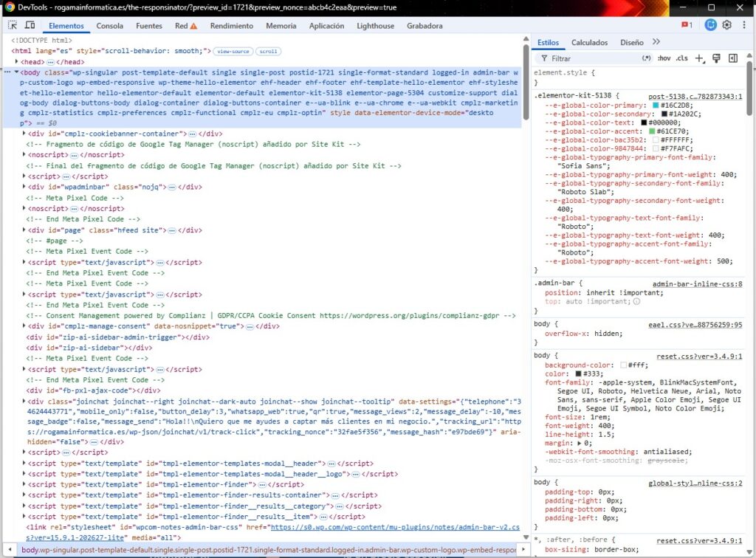Activate the inspect element picker icon

13,25
